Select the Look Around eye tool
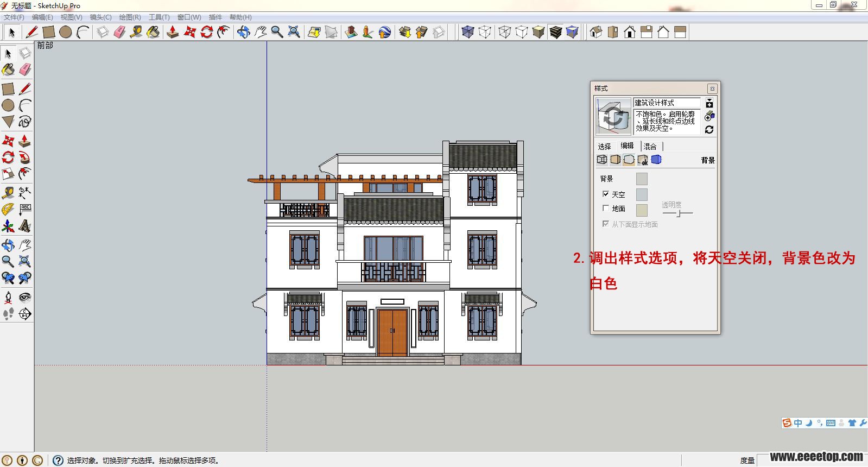The width and height of the screenshot is (868, 467). pyautogui.click(x=25, y=298)
